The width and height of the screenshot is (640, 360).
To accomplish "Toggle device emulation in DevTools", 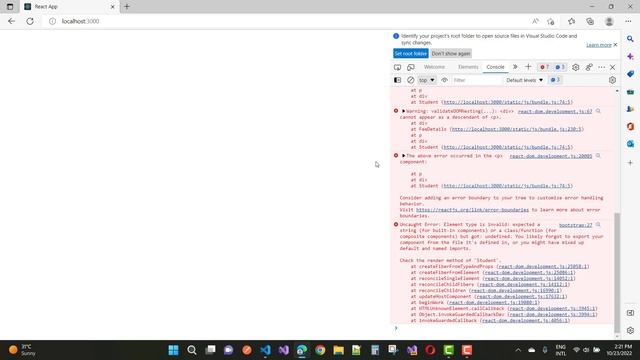I will (411, 67).
